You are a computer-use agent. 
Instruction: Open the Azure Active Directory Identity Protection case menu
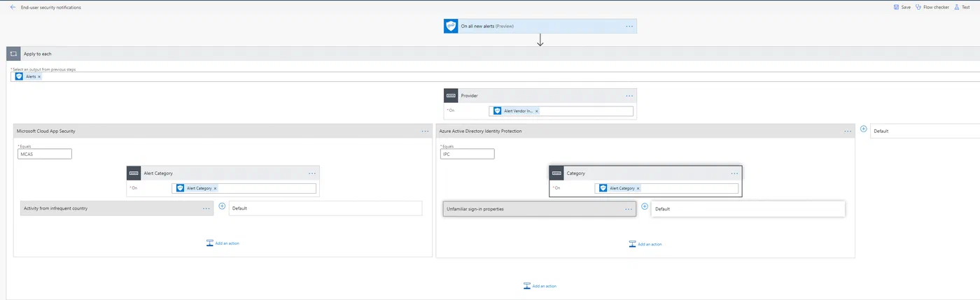(848, 131)
